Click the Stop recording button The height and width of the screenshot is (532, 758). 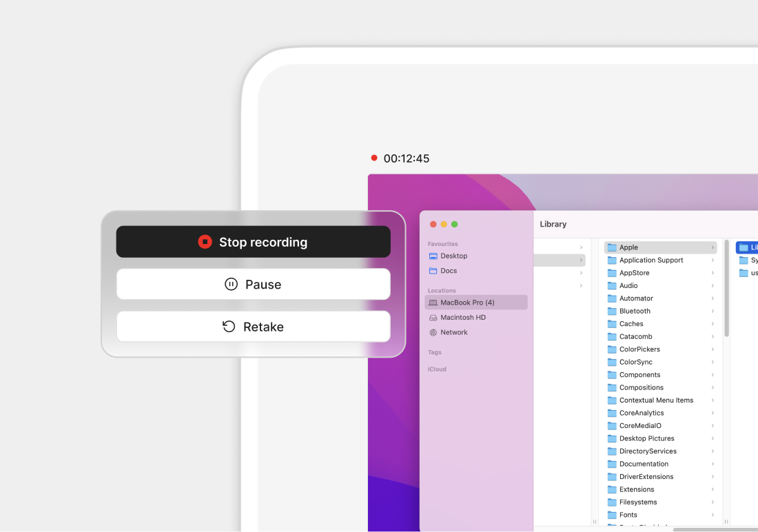coord(254,242)
